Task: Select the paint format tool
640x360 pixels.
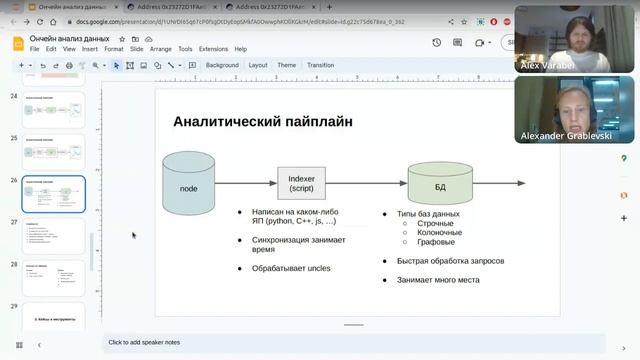Action: [82, 66]
